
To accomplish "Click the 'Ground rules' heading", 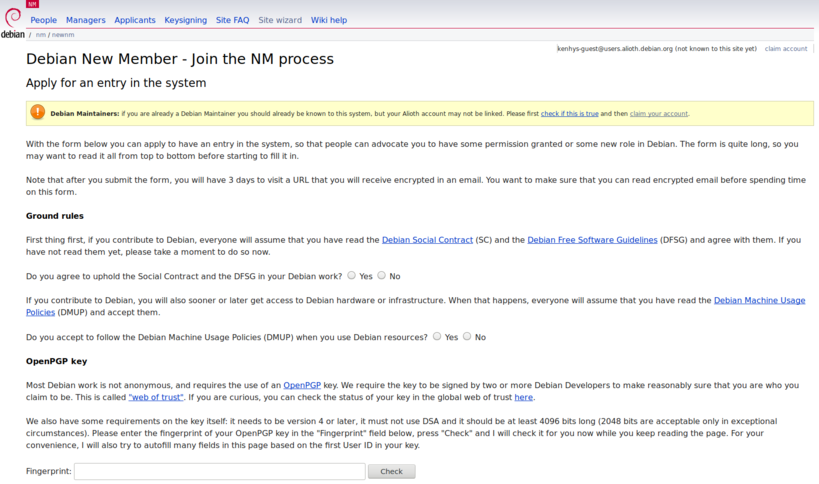I will click(55, 216).
